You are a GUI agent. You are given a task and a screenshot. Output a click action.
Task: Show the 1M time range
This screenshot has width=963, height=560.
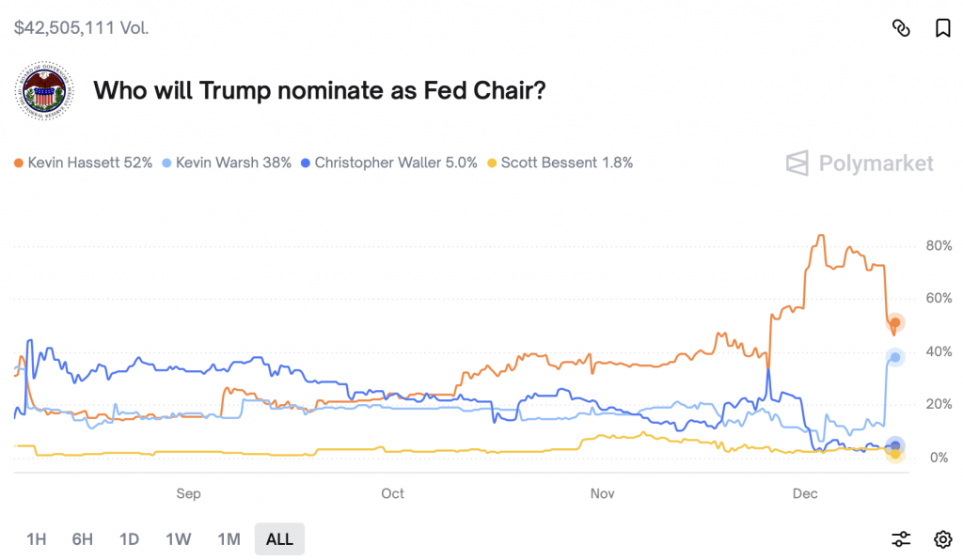[229, 539]
